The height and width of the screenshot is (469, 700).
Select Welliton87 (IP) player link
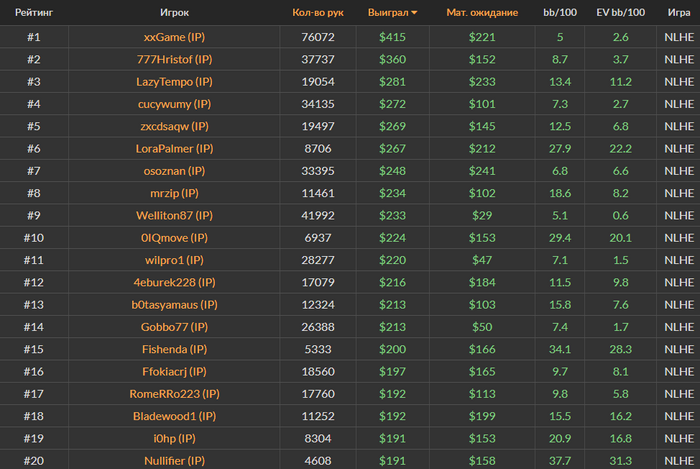point(174,216)
